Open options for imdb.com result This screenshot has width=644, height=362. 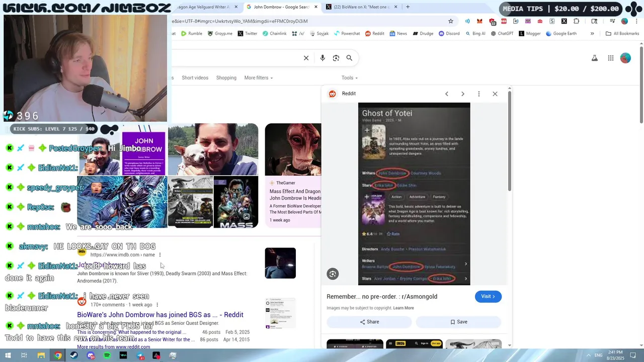tap(160, 255)
